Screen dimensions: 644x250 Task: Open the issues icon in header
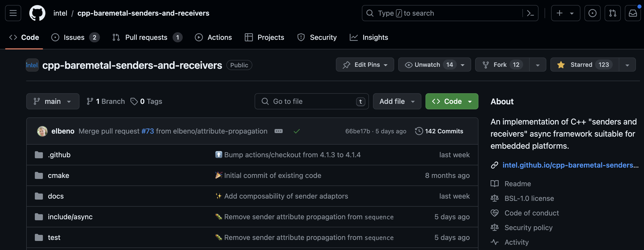click(593, 13)
